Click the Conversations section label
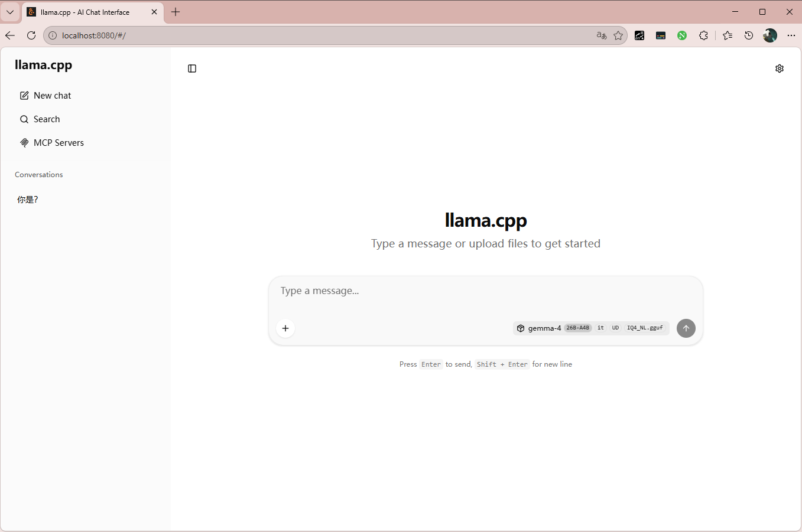802x532 pixels. coord(39,175)
